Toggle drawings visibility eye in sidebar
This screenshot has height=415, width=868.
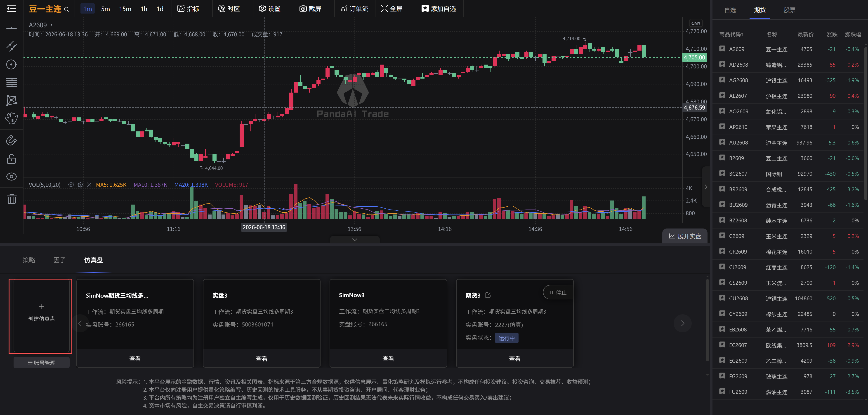[12, 177]
